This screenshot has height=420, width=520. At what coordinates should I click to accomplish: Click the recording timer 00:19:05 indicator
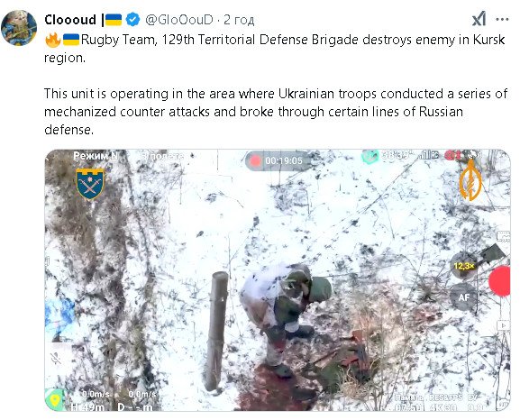(278, 161)
